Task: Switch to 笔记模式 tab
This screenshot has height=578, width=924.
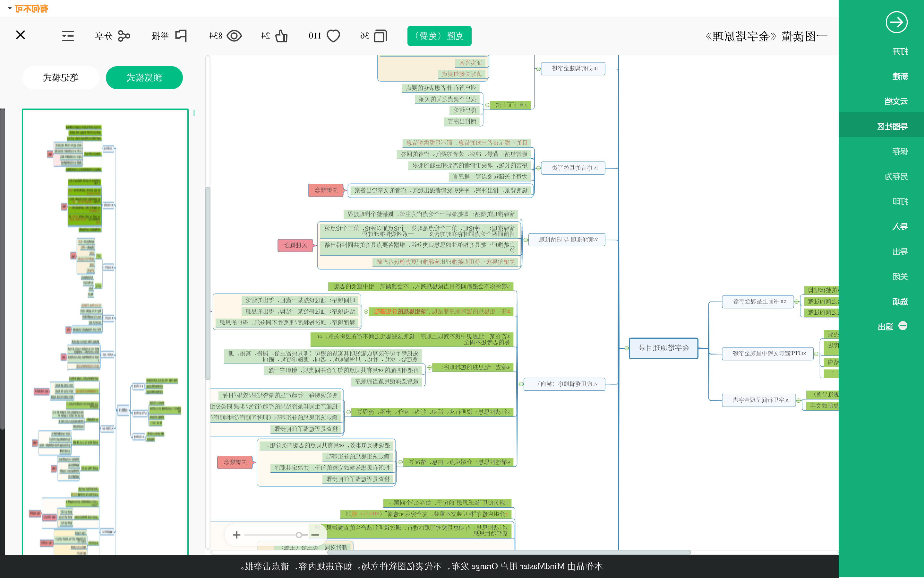Action: pyautogui.click(x=61, y=78)
